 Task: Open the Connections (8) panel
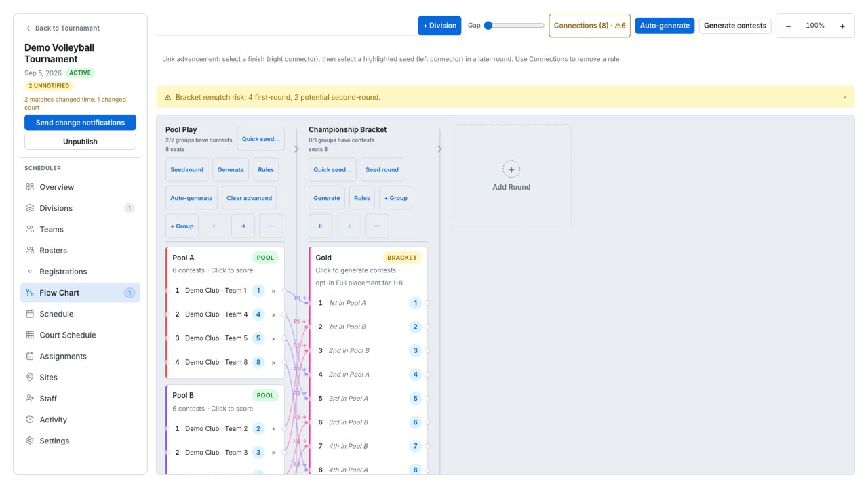tap(589, 26)
